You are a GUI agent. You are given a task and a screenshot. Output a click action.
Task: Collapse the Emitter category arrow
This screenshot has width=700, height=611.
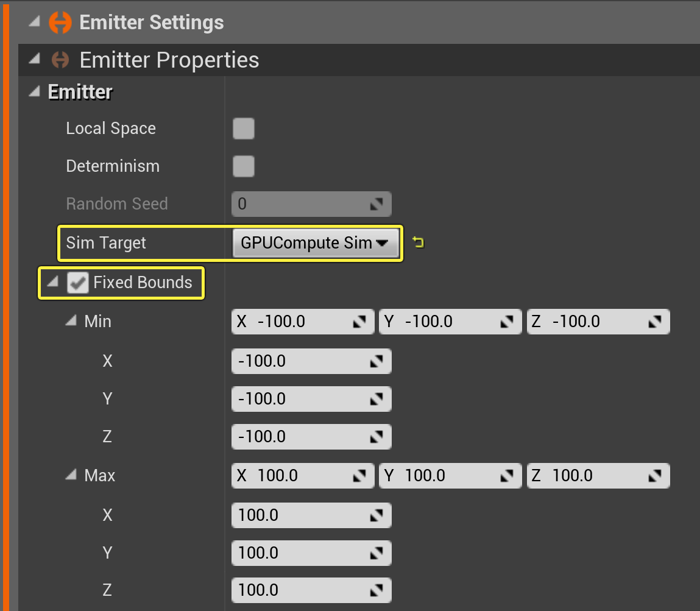point(35,91)
